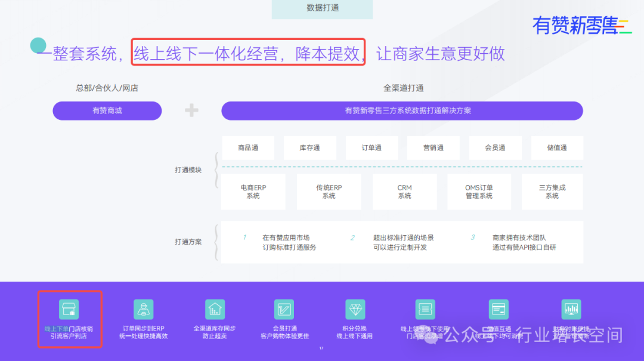Select the 商品通 module box

(248, 147)
